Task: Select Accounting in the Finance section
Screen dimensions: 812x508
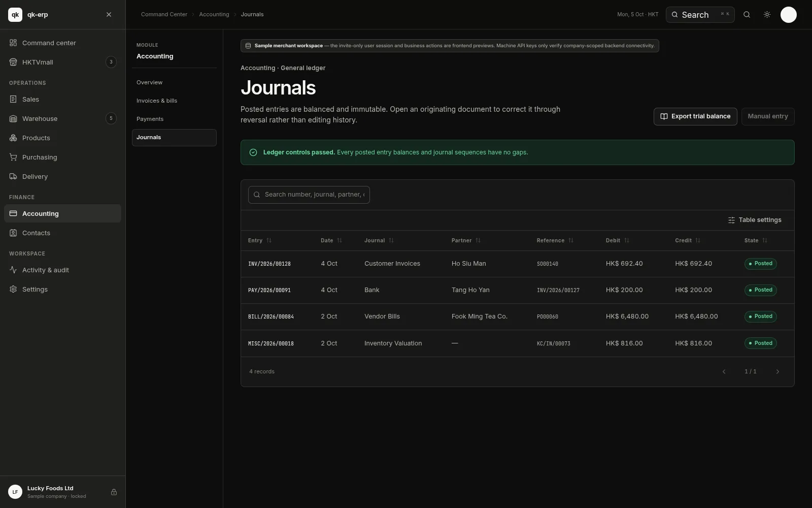Action: (62, 213)
